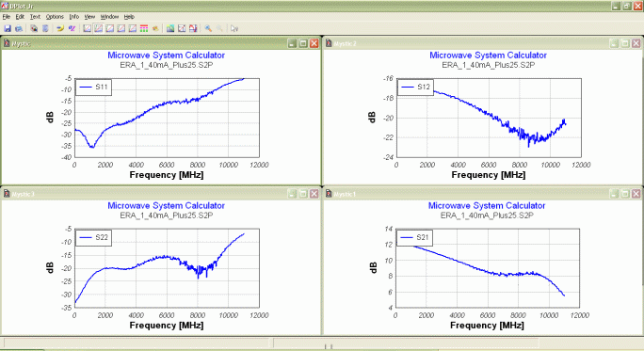This screenshot has width=644, height=351.
Task: Open the View menu
Action: (x=89, y=17)
